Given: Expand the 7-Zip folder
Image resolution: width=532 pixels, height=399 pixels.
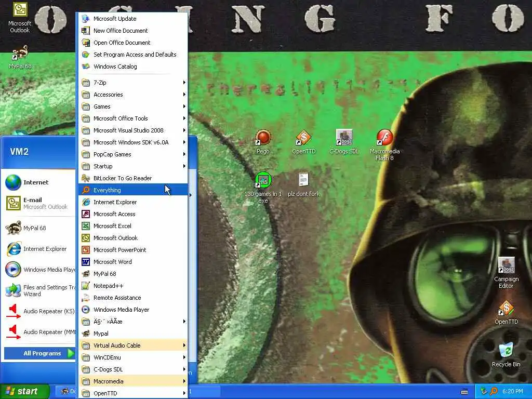Looking at the screenshot, I should [133, 83].
